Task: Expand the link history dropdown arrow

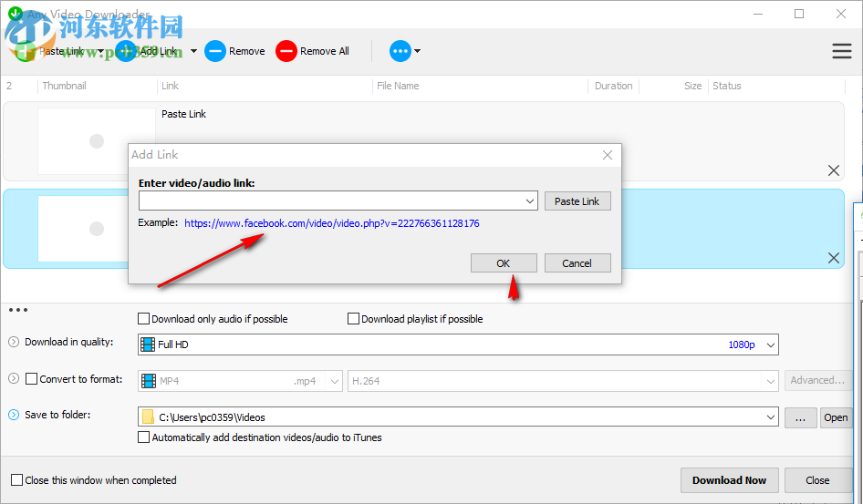Action: (530, 201)
